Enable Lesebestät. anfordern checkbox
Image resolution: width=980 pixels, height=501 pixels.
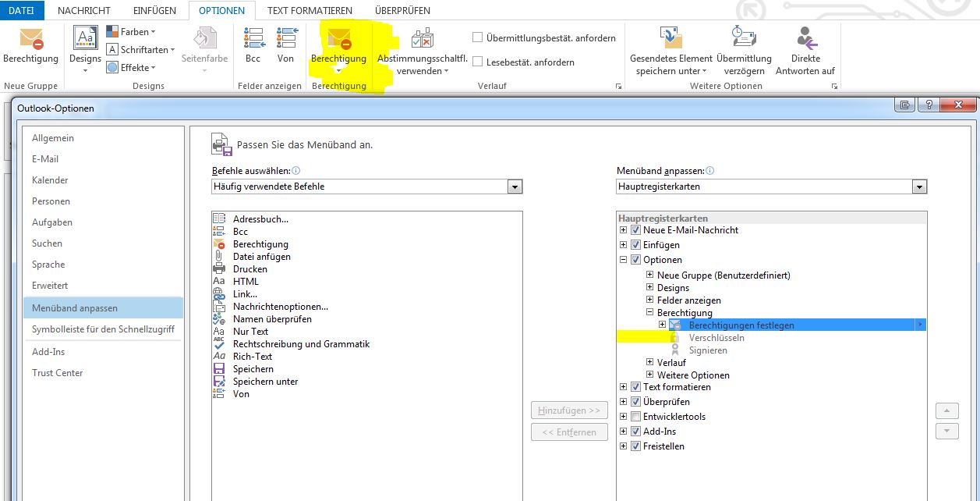coord(478,62)
